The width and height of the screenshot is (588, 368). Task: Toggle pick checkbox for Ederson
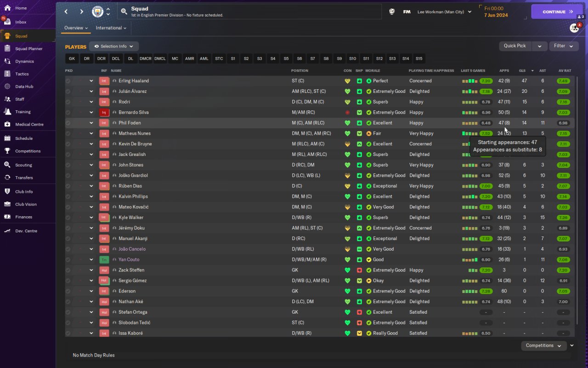[68, 291]
